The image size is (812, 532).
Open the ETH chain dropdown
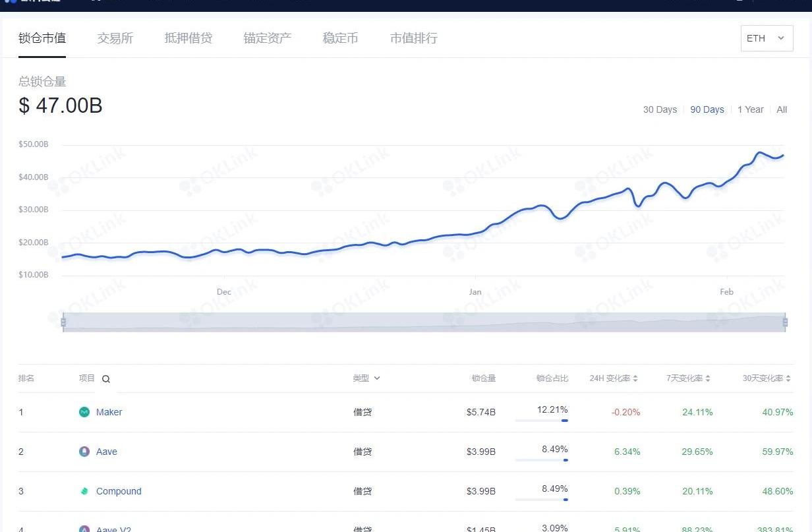(767, 38)
